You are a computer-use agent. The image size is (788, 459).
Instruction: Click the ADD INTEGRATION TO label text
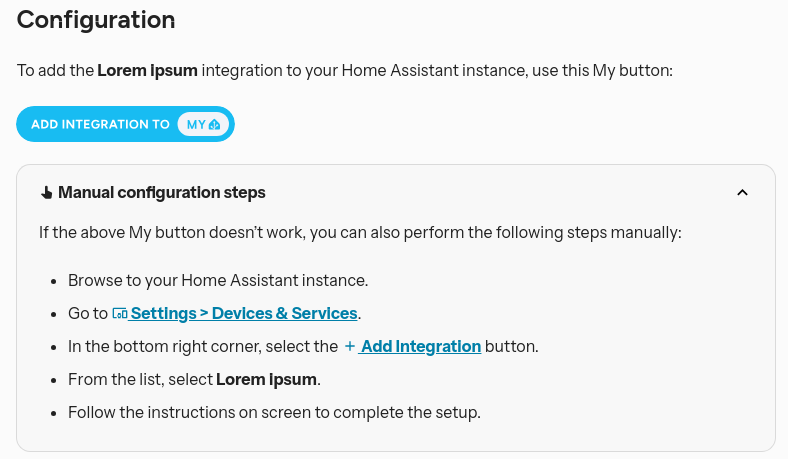(100, 125)
